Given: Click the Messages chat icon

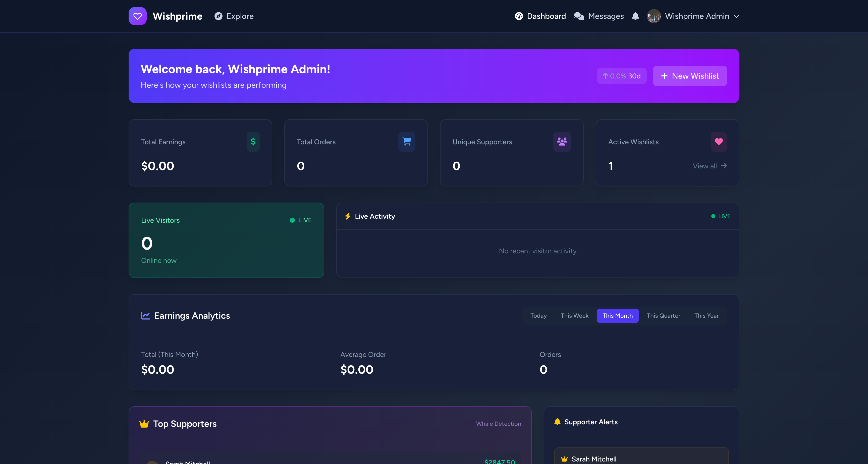Looking at the screenshot, I should pyautogui.click(x=579, y=16).
